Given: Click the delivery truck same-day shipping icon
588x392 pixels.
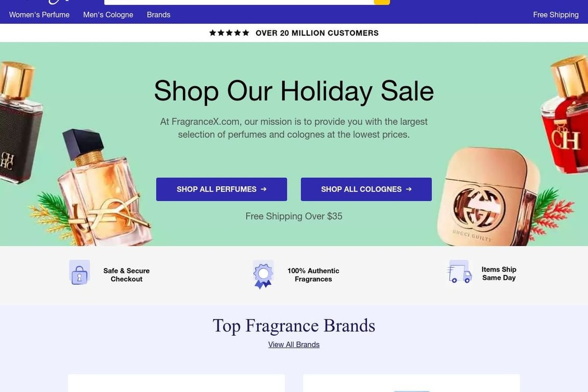Looking at the screenshot, I should pyautogui.click(x=459, y=272).
